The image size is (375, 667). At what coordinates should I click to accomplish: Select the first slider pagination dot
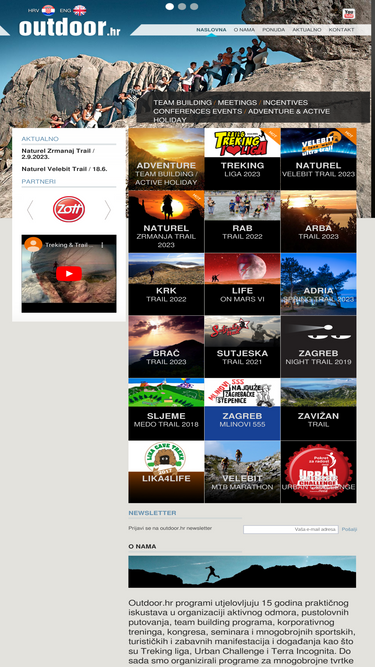pos(169,6)
